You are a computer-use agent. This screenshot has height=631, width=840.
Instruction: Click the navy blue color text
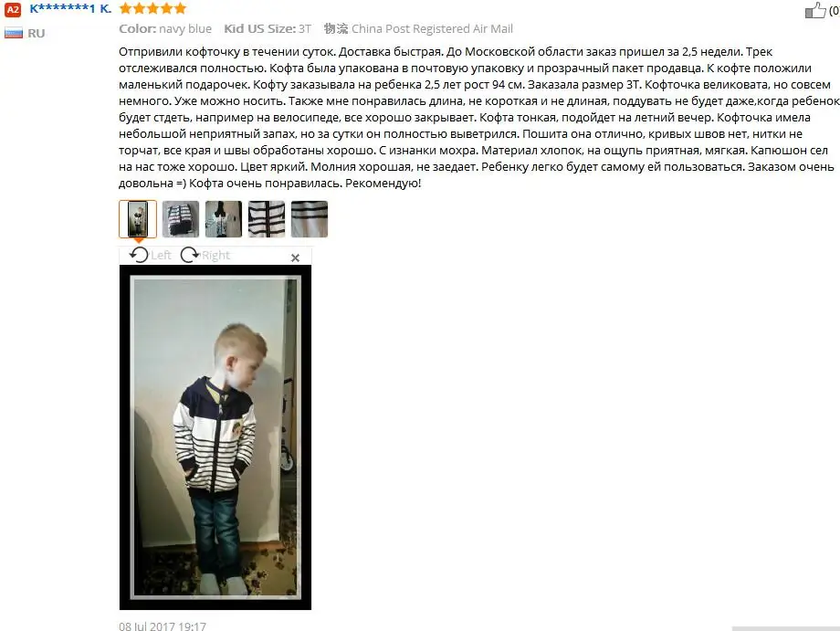(x=185, y=29)
